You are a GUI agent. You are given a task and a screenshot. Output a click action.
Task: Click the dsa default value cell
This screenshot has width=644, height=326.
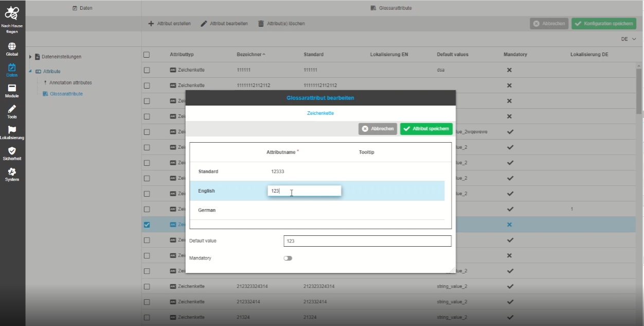[441, 70]
